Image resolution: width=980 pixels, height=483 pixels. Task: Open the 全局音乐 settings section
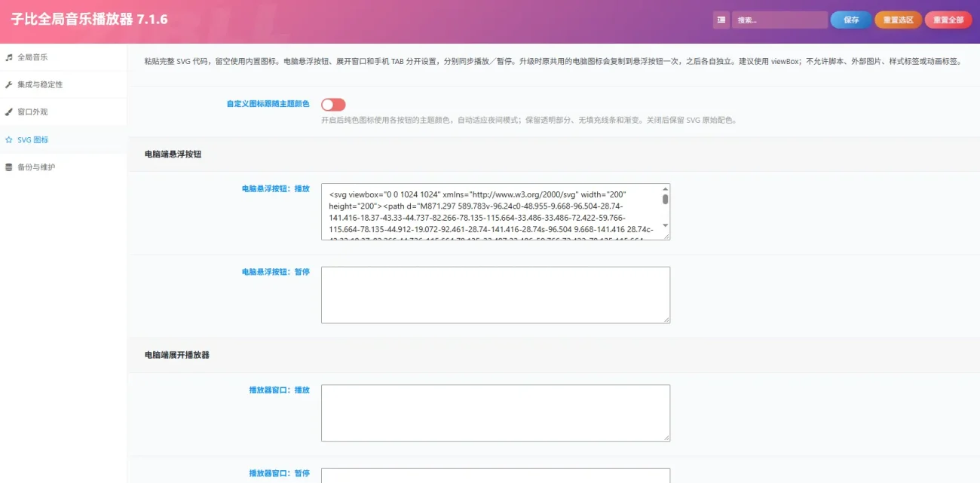click(x=63, y=57)
